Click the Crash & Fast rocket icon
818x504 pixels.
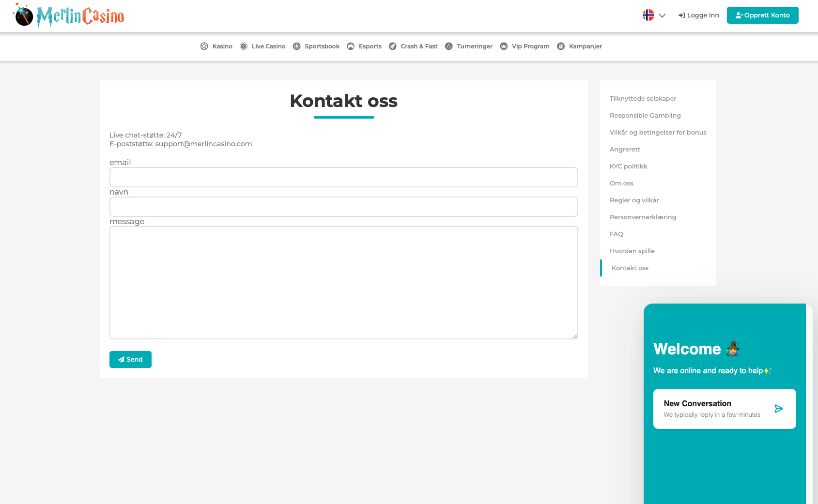point(393,46)
